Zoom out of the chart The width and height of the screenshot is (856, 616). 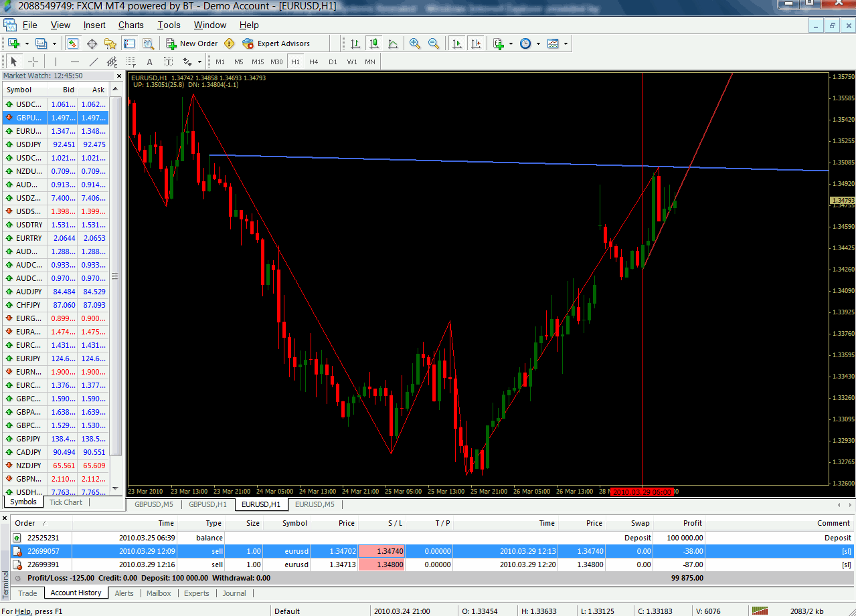(x=434, y=43)
